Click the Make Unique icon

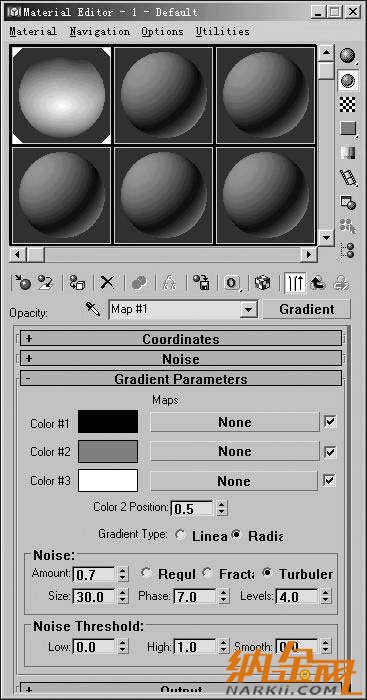(x=170, y=283)
